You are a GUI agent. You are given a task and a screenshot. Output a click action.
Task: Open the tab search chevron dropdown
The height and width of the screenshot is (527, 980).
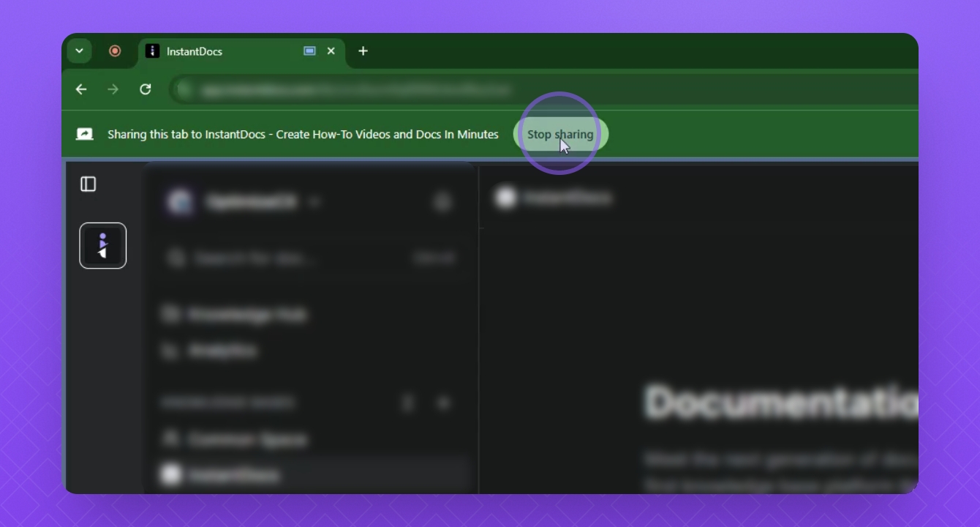pyautogui.click(x=79, y=51)
